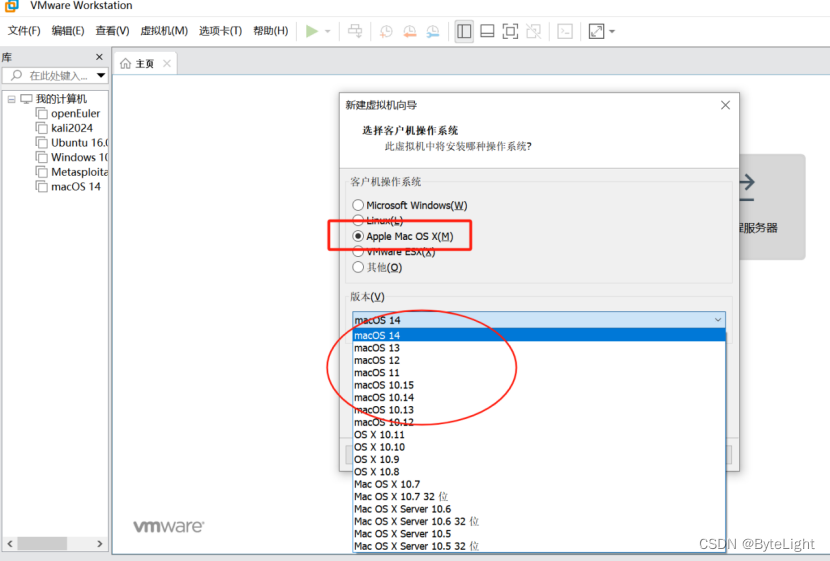The width and height of the screenshot is (830, 561).
Task: Choose Mac OS X 10.7 in version list
Action: pos(539,484)
